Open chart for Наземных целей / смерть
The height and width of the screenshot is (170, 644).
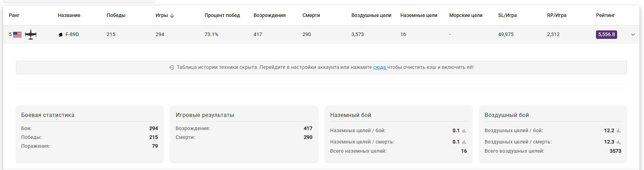pos(464,142)
